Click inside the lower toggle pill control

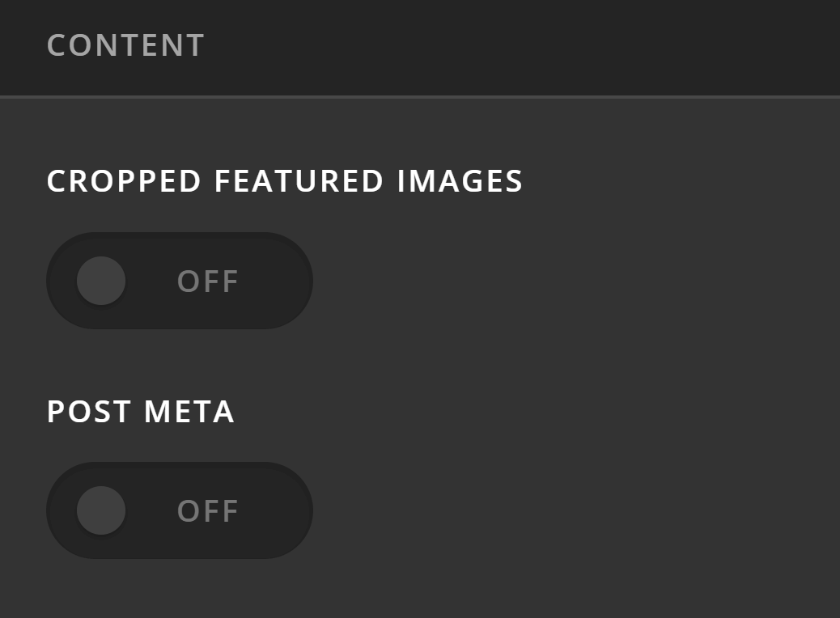180,510
